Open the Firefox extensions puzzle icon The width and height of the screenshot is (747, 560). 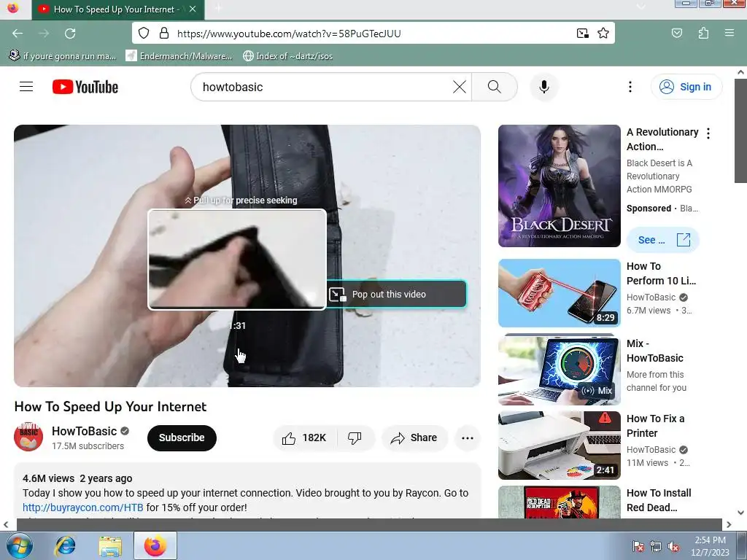point(703,33)
